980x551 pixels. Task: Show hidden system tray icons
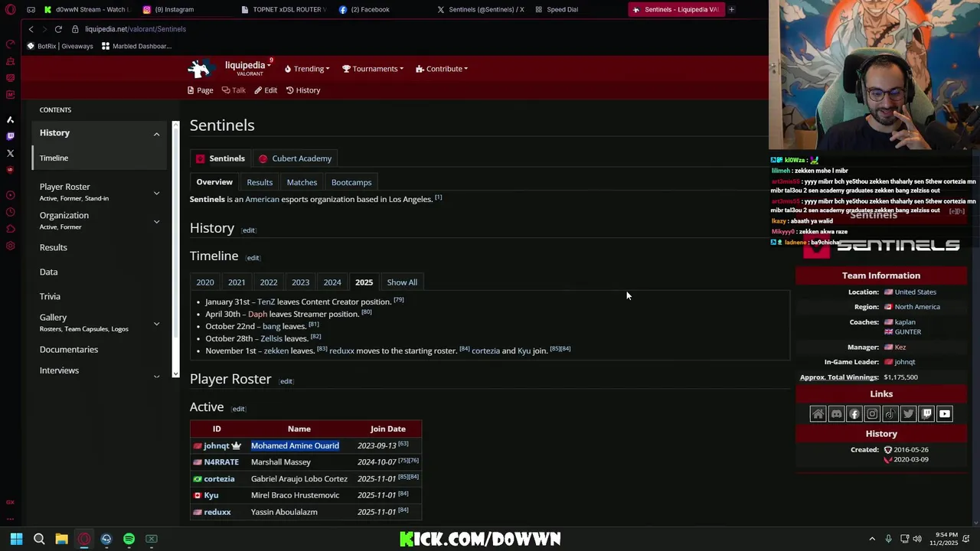click(872, 539)
